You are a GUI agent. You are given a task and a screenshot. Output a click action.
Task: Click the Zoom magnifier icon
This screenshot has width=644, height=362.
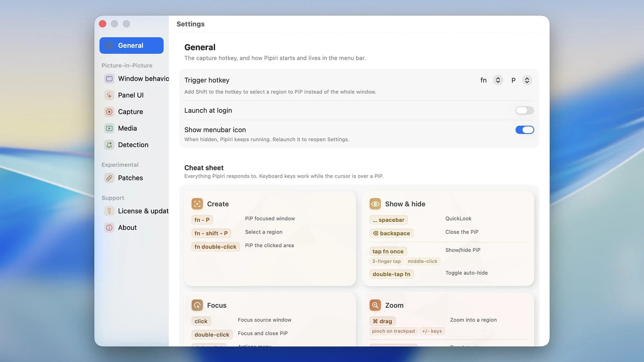coord(375,305)
